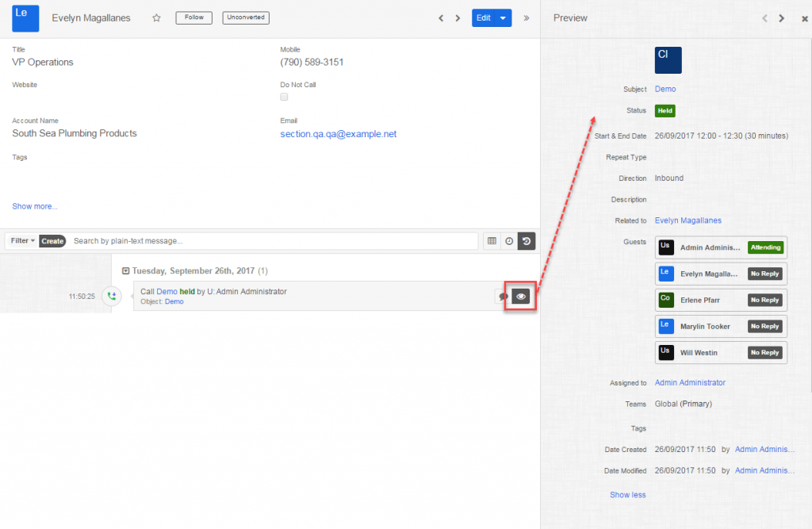The height and width of the screenshot is (529, 812).
Task: Open the section.qa.qa@example.net email link
Action: pyautogui.click(x=338, y=134)
